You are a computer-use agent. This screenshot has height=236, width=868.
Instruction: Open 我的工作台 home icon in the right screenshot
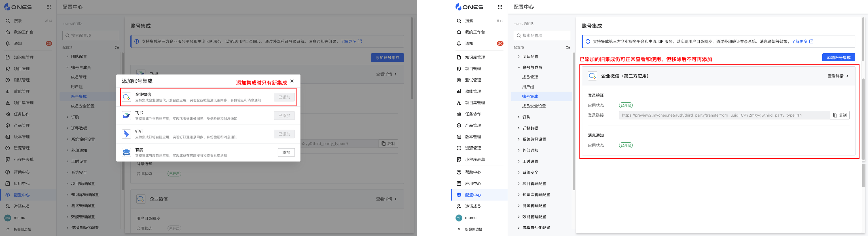tap(459, 32)
